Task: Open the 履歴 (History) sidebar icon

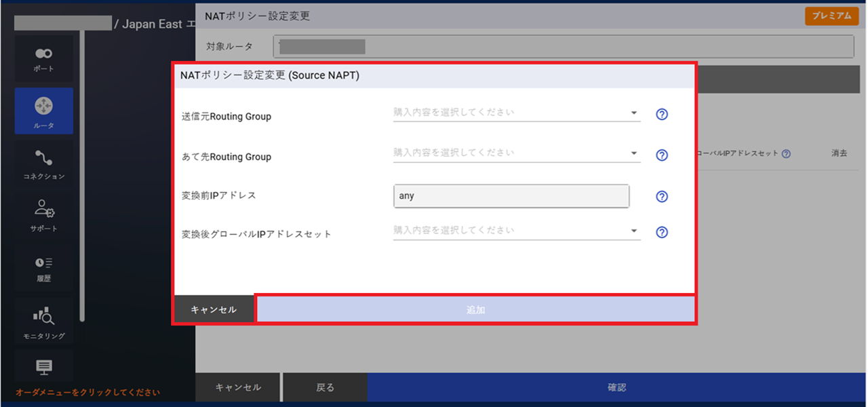Action: coord(43,267)
